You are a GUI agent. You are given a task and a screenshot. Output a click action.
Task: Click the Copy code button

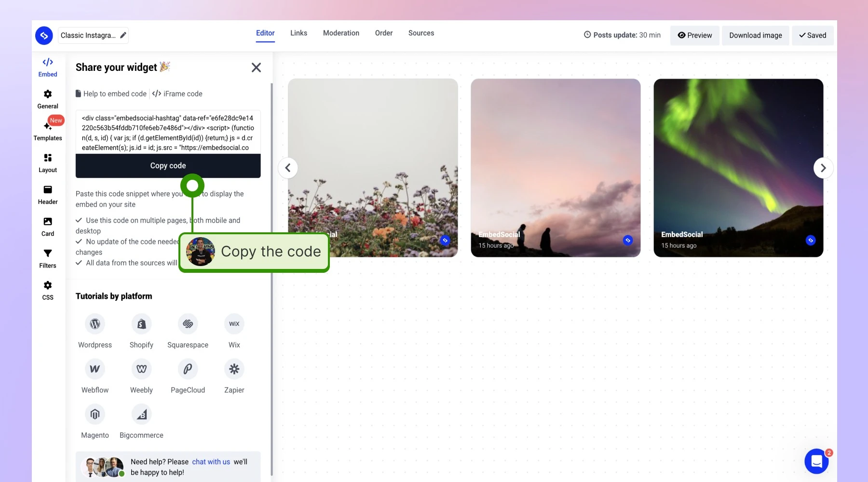tap(168, 166)
